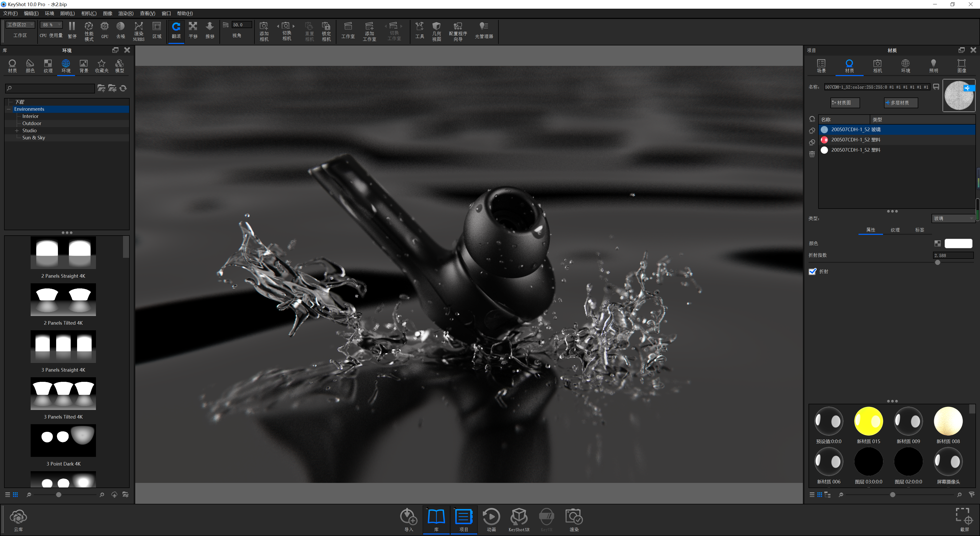Click the library thumbnail size slider

[59, 495]
